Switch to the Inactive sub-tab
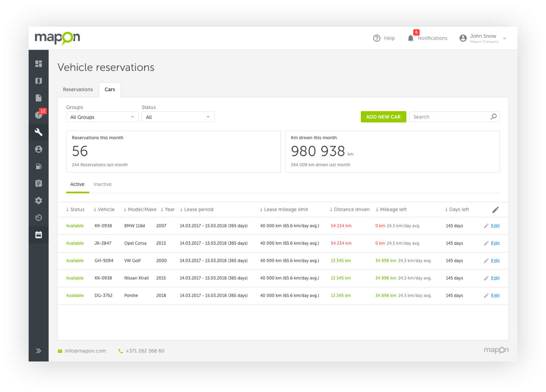Image resolution: width=546 pixels, height=392 pixels. 102,184
